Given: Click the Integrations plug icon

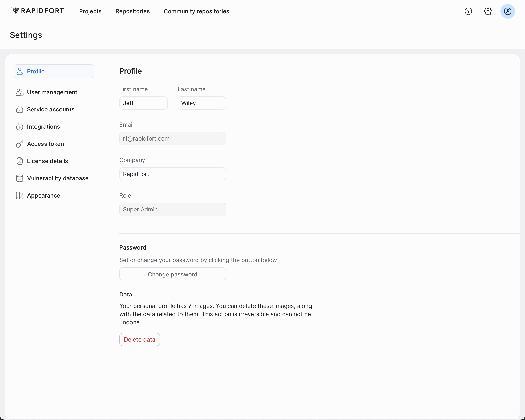Looking at the screenshot, I should click(20, 127).
